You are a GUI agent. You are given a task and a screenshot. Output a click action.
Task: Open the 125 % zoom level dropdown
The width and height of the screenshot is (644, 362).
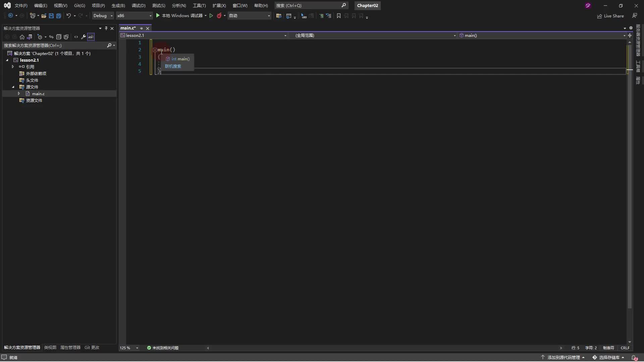pyautogui.click(x=129, y=348)
